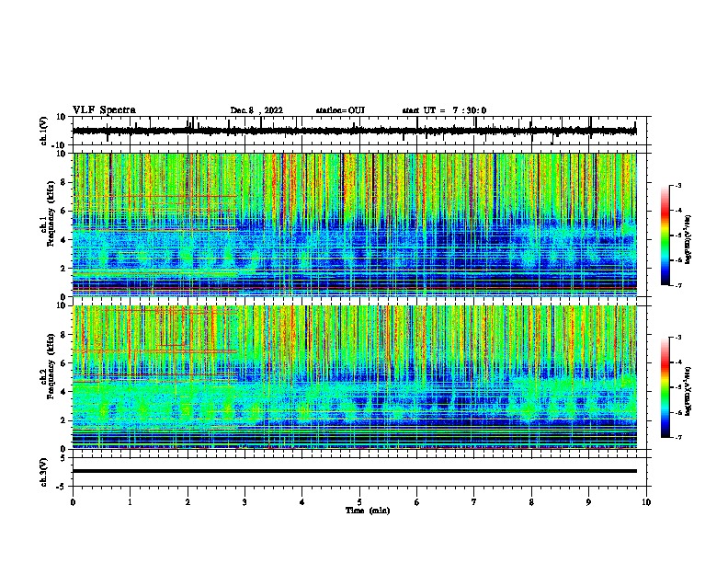Click the "ch.1(V)" axis label

click(x=44, y=131)
